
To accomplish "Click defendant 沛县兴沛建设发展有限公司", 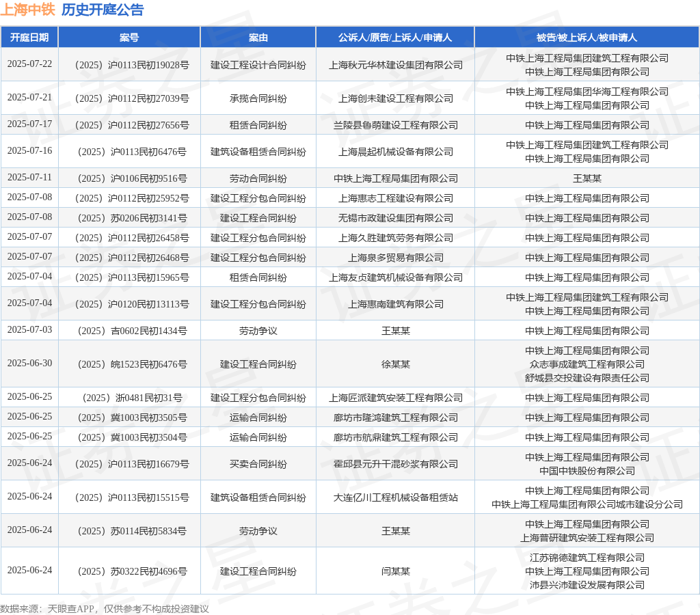I will (587, 585).
